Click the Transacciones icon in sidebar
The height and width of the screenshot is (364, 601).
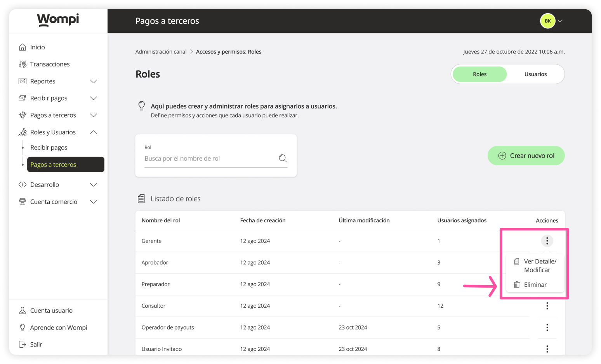click(23, 64)
